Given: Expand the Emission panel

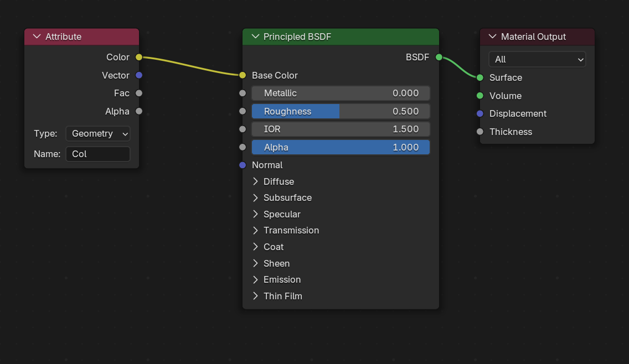Looking at the screenshot, I should (255, 279).
